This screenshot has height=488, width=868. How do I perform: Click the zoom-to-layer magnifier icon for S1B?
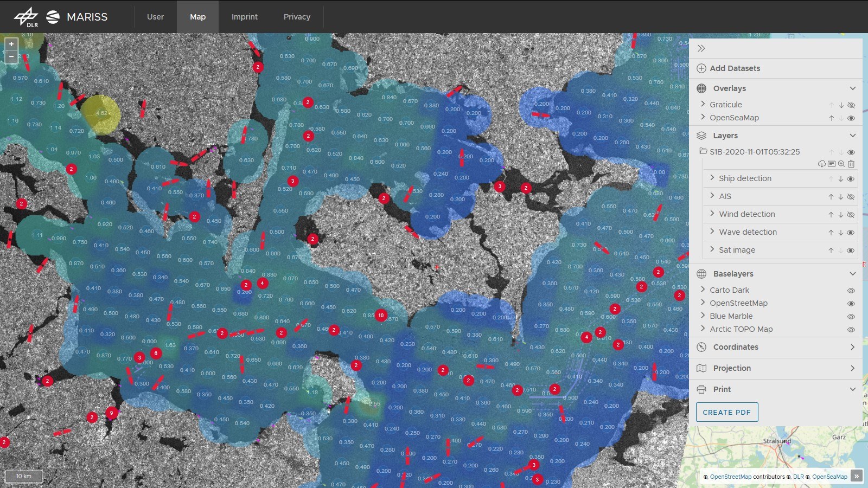click(842, 163)
